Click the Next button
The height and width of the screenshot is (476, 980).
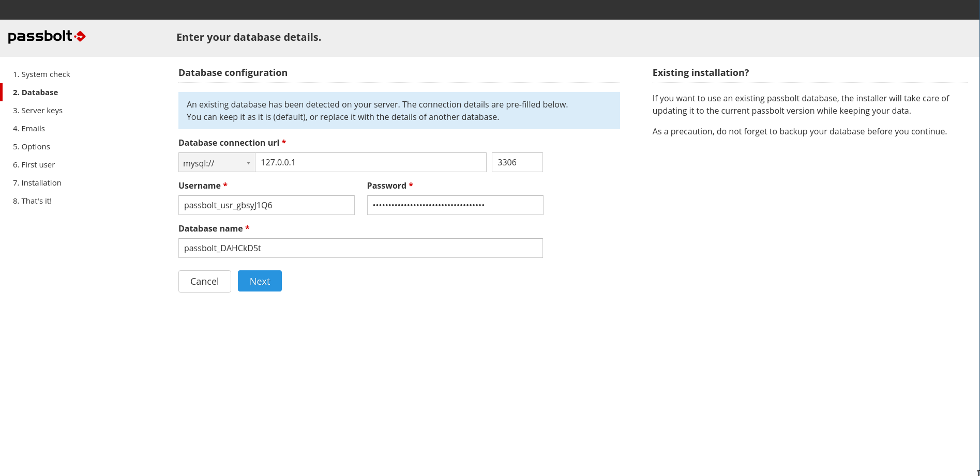pyautogui.click(x=260, y=281)
